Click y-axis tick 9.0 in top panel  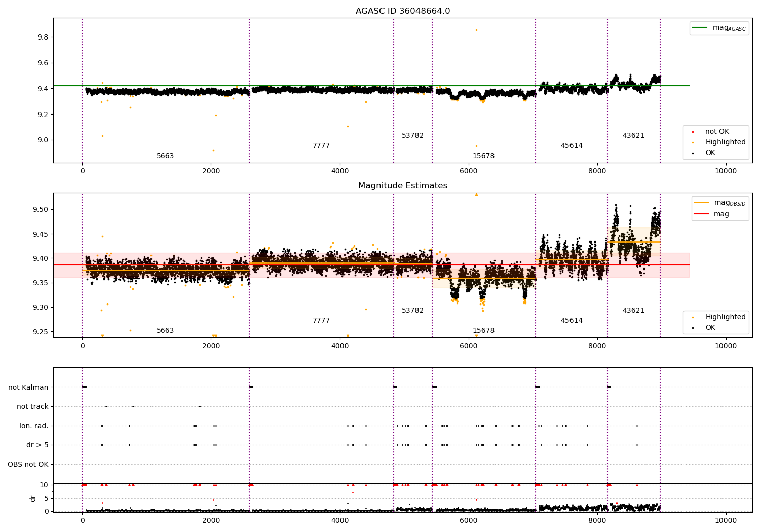pos(43,140)
